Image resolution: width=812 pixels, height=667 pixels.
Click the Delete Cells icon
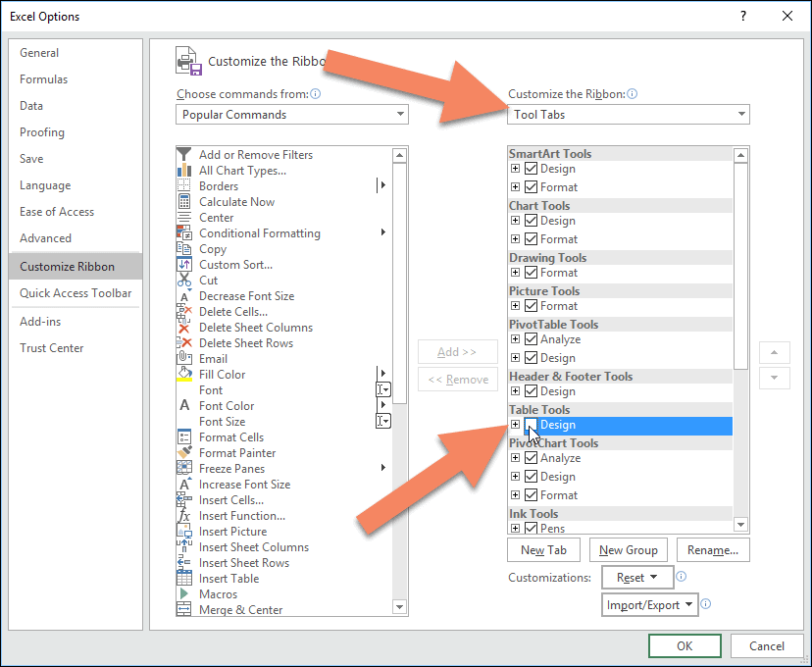(x=183, y=312)
